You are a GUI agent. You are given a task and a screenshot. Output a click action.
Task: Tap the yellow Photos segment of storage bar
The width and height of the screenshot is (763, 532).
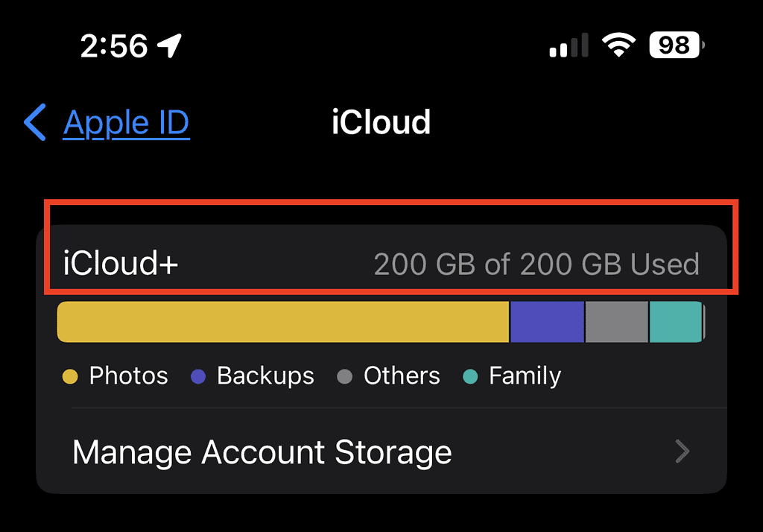pos(283,322)
